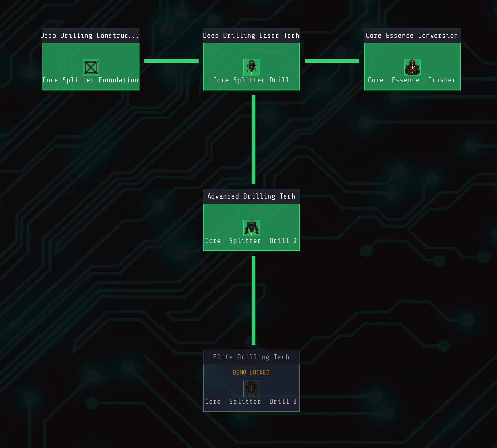The width and height of the screenshot is (497, 448).
Task: Click the orange 'DEMO LOCKED' text
Action: 251,373
